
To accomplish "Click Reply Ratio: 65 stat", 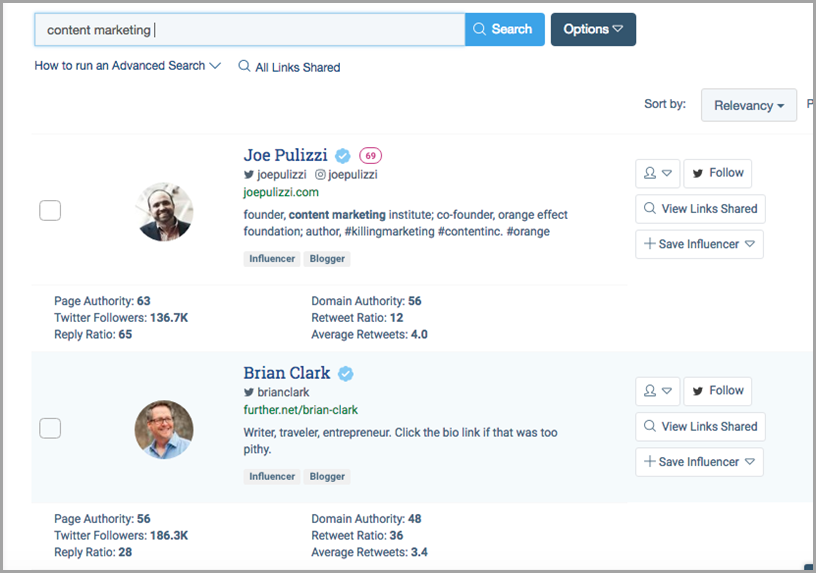I will (93, 334).
